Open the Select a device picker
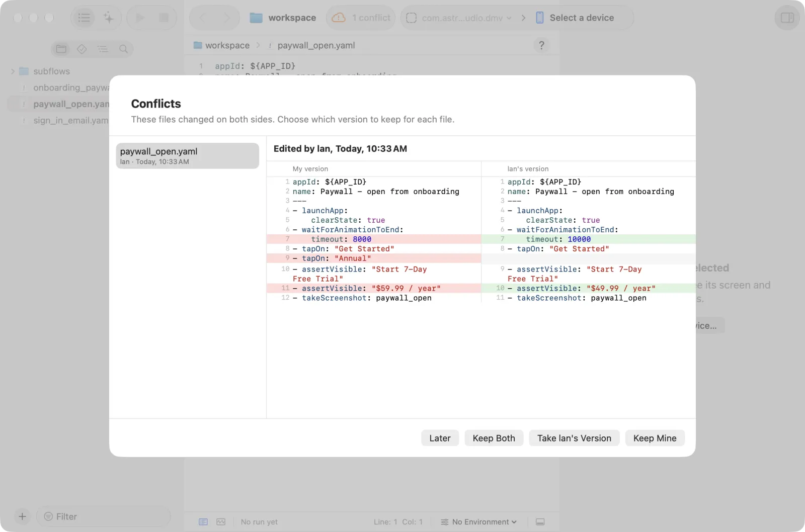 575,18
